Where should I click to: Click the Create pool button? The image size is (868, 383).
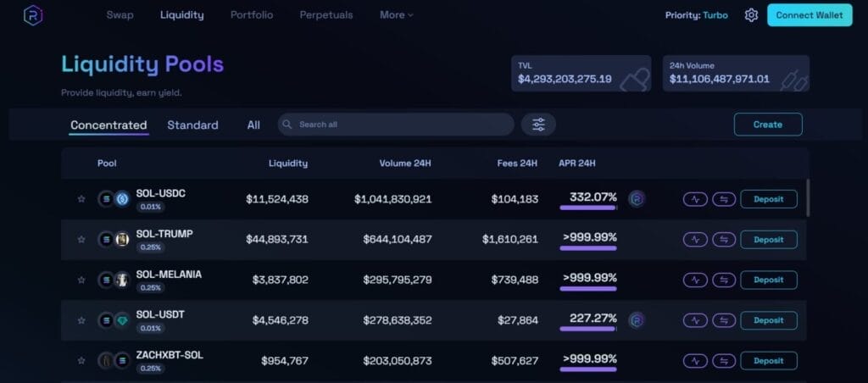pyautogui.click(x=768, y=125)
